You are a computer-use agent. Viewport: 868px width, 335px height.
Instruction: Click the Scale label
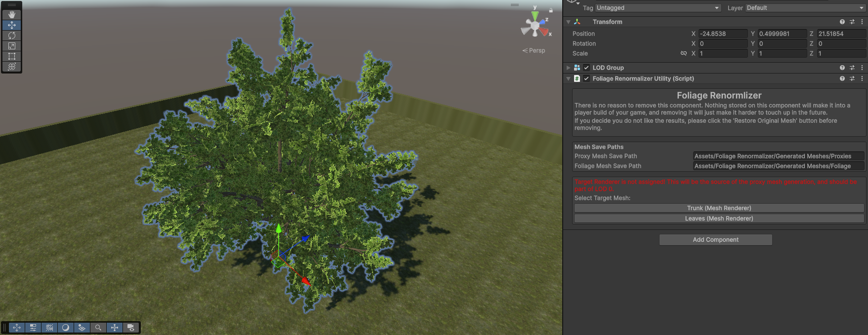pos(580,53)
